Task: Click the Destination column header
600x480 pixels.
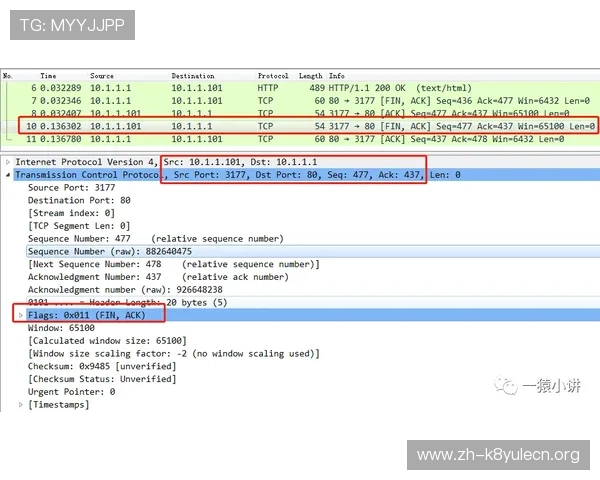Action: coord(192,75)
